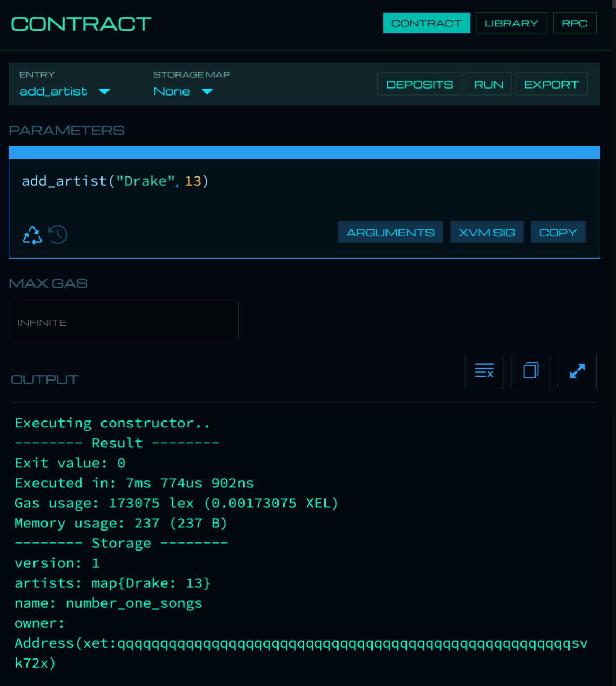Click the recycle icon below the parameters code
Image resolution: width=616 pixels, height=686 pixels.
click(x=32, y=235)
